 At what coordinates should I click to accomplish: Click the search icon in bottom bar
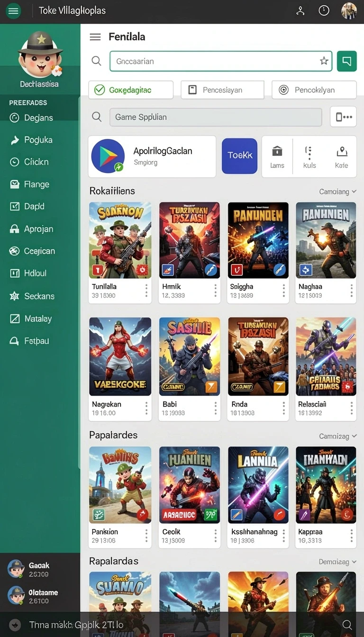click(x=347, y=625)
